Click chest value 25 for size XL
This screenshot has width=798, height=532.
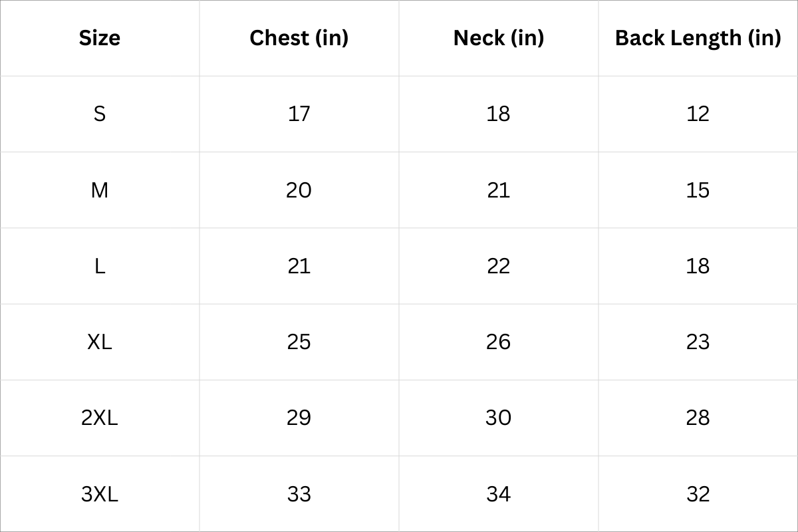tap(299, 342)
